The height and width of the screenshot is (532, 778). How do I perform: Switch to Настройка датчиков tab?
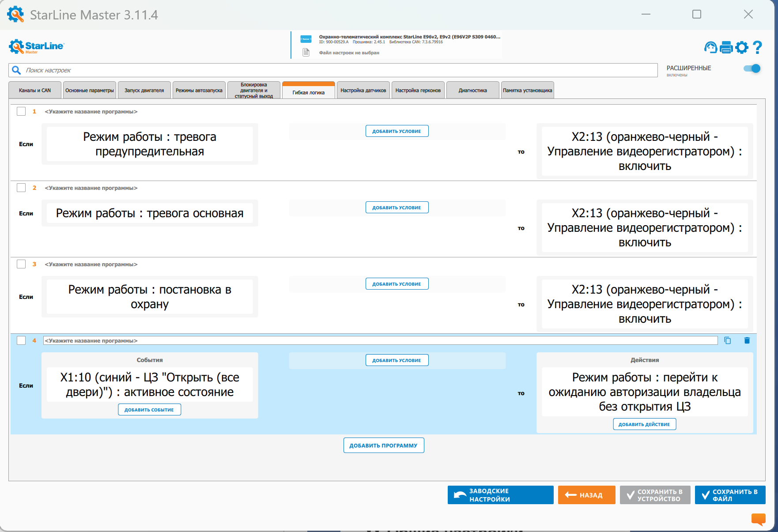[x=363, y=90]
